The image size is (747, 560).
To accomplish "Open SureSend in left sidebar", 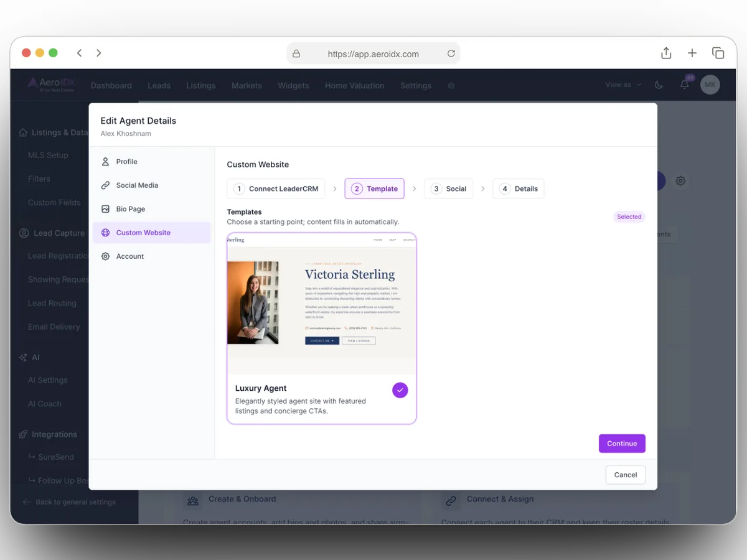I will tap(56, 457).
